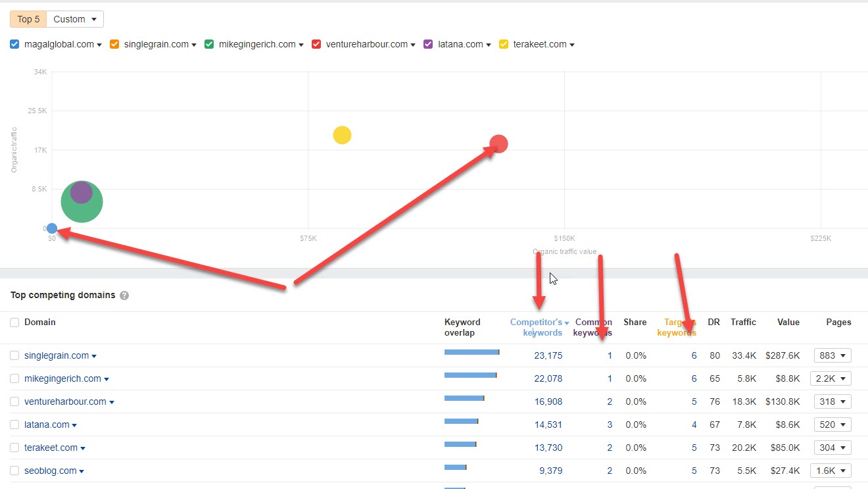
Task: Open the Top competing domains help icon
Action: (x=124, y=296)
